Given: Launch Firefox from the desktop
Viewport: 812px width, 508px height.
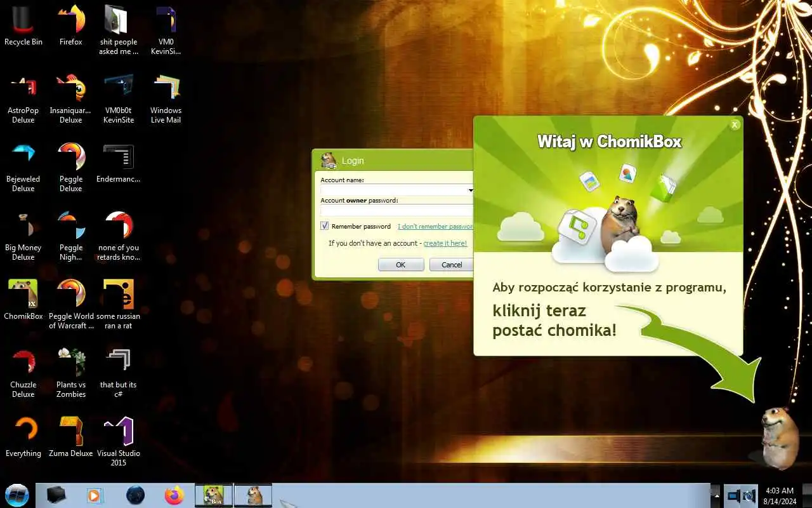Looking at the screenshot, I should click(71, 25).
